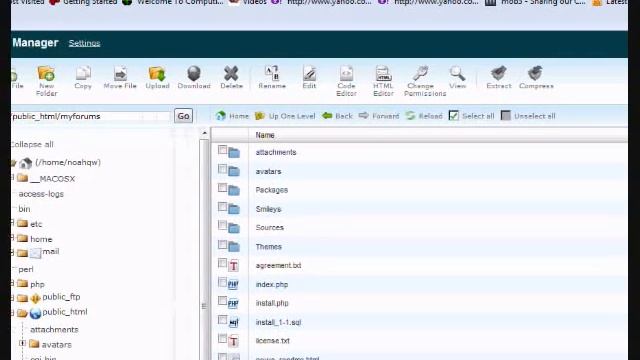Expand the mail folder in tree

coord(13,253)
